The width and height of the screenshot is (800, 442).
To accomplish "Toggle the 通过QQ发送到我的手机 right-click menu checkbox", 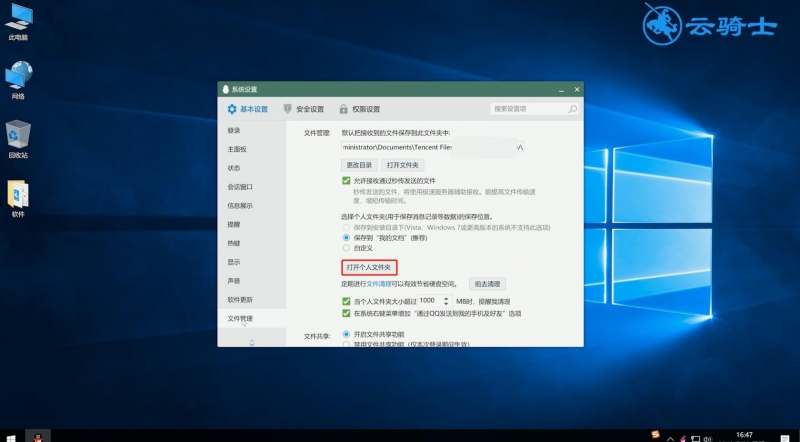I will 346,313.
